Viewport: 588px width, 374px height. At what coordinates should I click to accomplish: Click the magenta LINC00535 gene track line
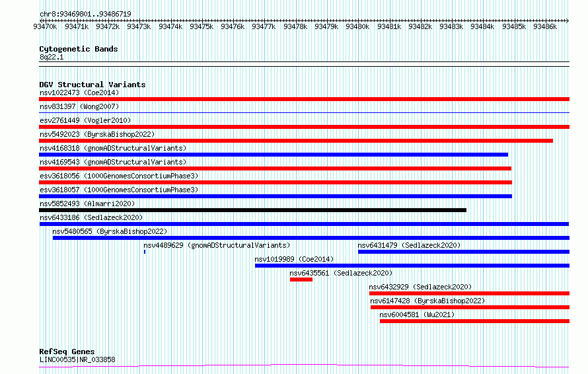click(304, 366)
